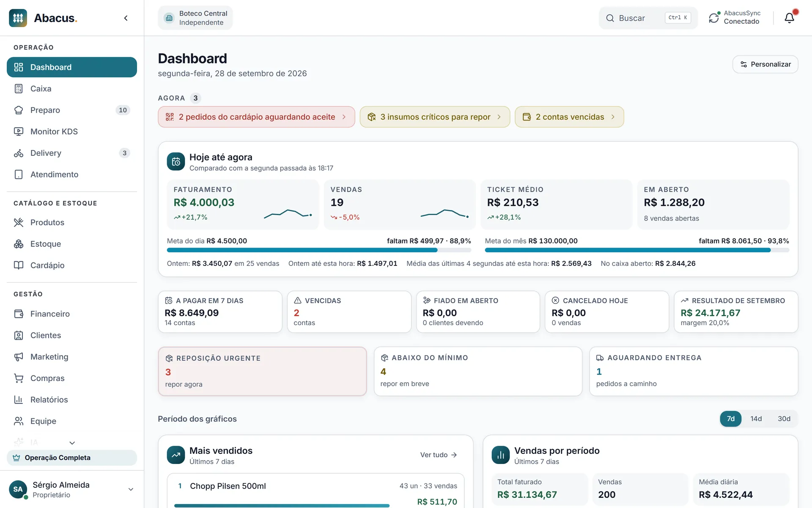Open the Aguardando Entrega card
This screenshot has height=508, width=812.
[x=694, y=372]
